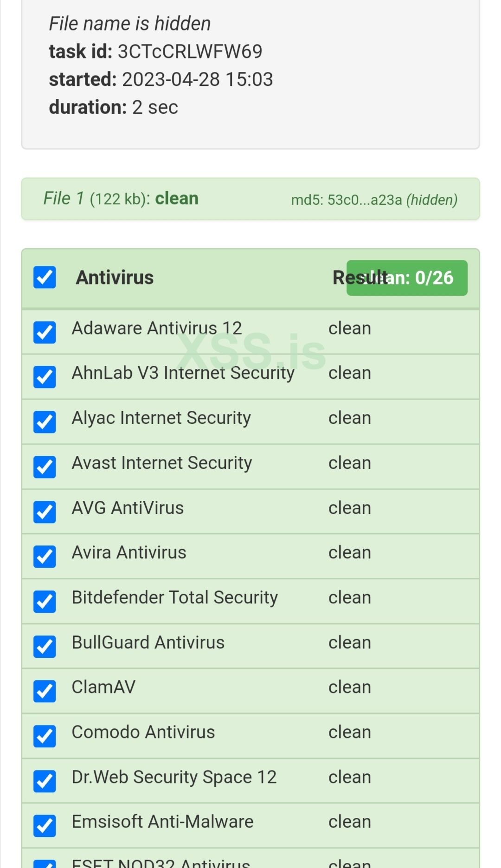
Task: Toggle the AVG AntiVirus checkbox
Action: tap(45, 512)
